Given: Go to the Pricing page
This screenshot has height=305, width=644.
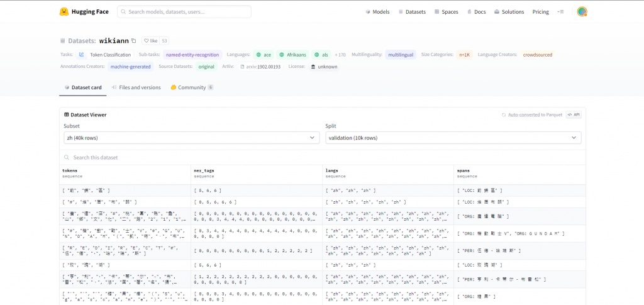Looking at the screenshot, I should pyautogui.click(x=540, y=12).
